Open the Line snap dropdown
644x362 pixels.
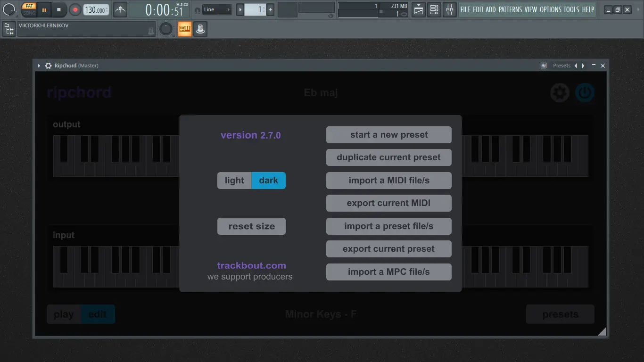click(x=217, y=9)
